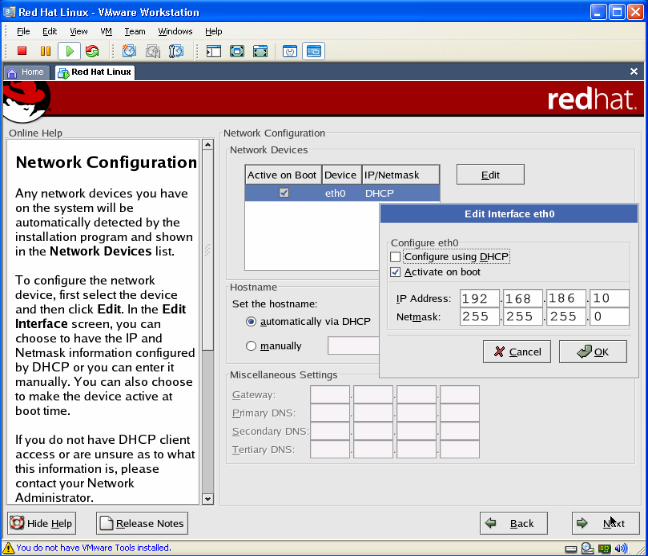648x556 pixels.
Task: Reset the virtual machine using the reset icon
Action: (x=92, y=51)
